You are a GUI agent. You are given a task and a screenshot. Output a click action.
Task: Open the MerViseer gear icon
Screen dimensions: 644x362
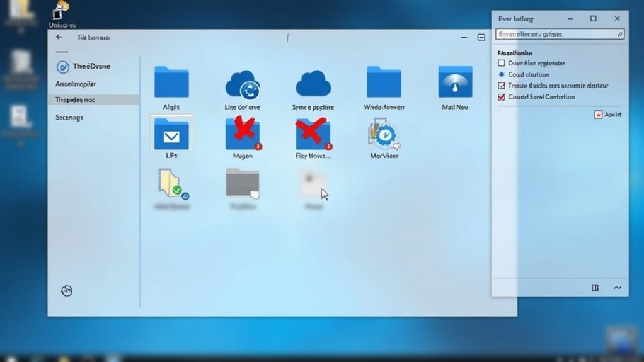point(384,133)
